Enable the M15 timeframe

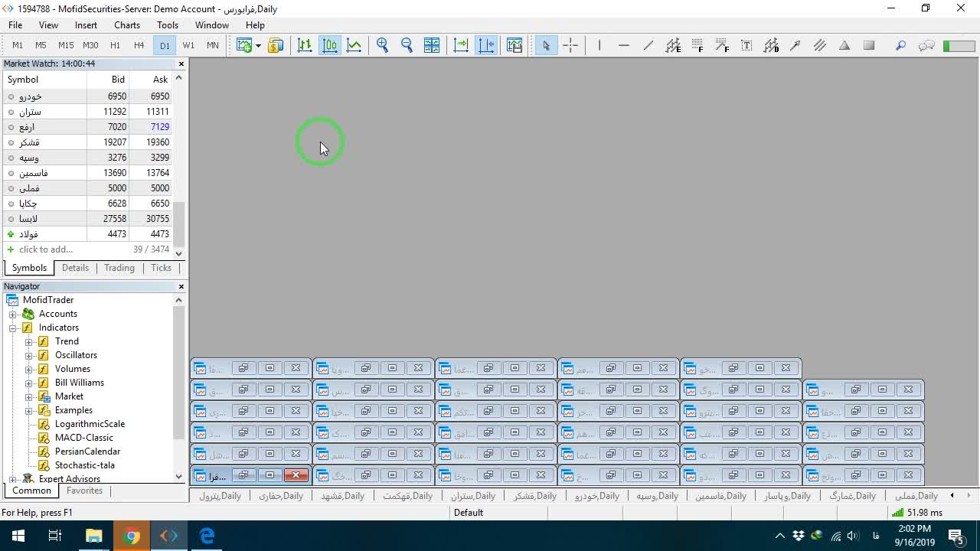(66, 45)
